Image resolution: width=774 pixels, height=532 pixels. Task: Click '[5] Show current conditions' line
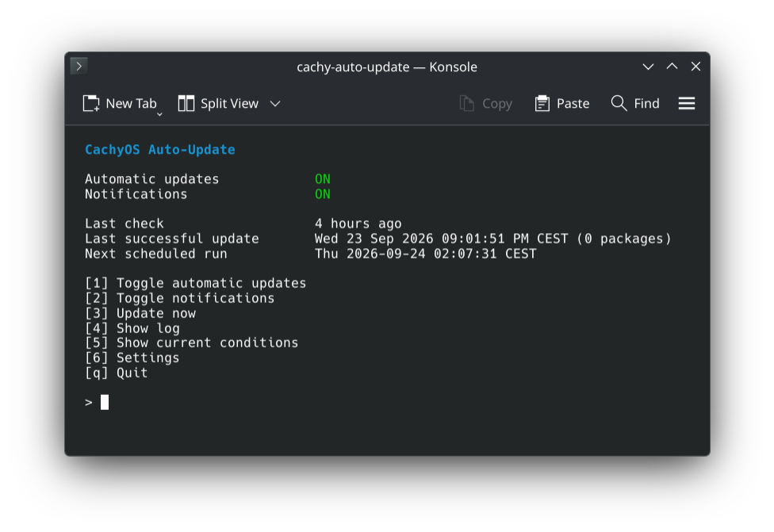point(192,343)
